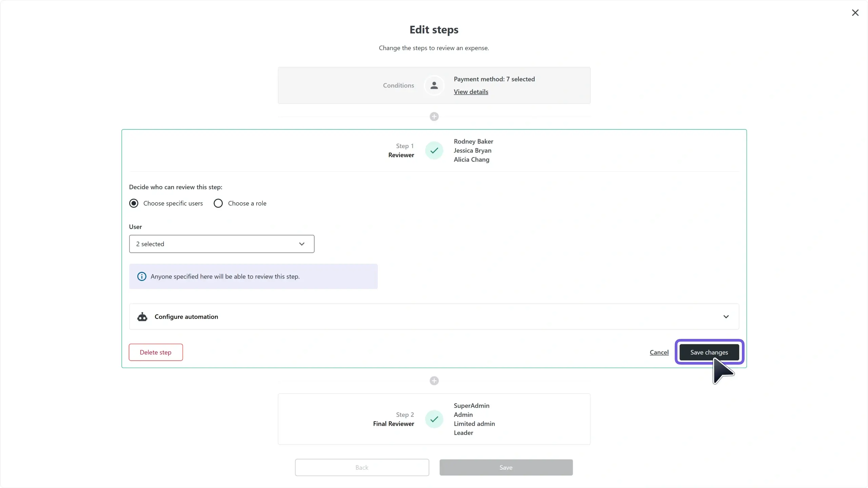Click the Back button
The height and width of the screenshot is (488, 868).
tap(362, 468)
